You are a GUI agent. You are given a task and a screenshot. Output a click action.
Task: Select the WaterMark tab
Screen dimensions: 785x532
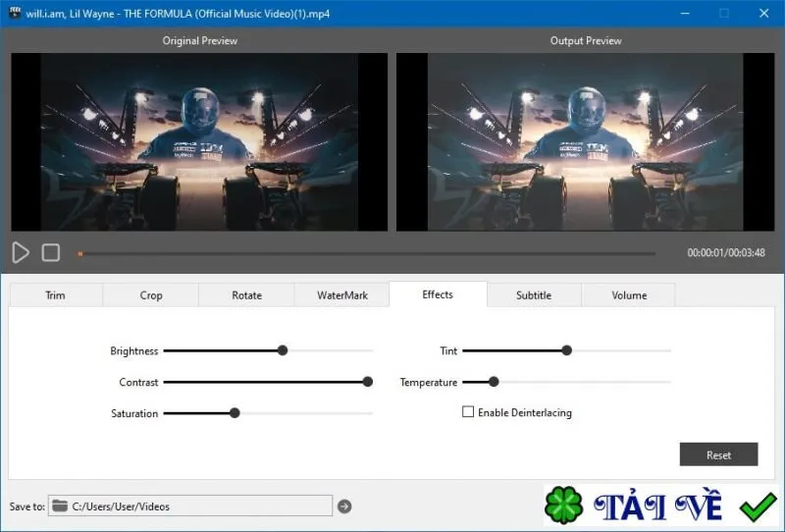coord(341,295)
